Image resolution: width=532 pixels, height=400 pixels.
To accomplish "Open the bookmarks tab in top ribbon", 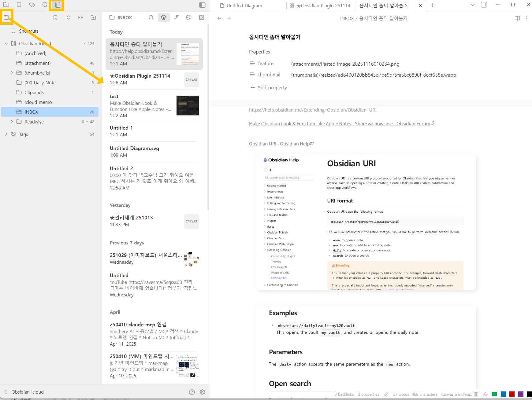I will 19,5.
